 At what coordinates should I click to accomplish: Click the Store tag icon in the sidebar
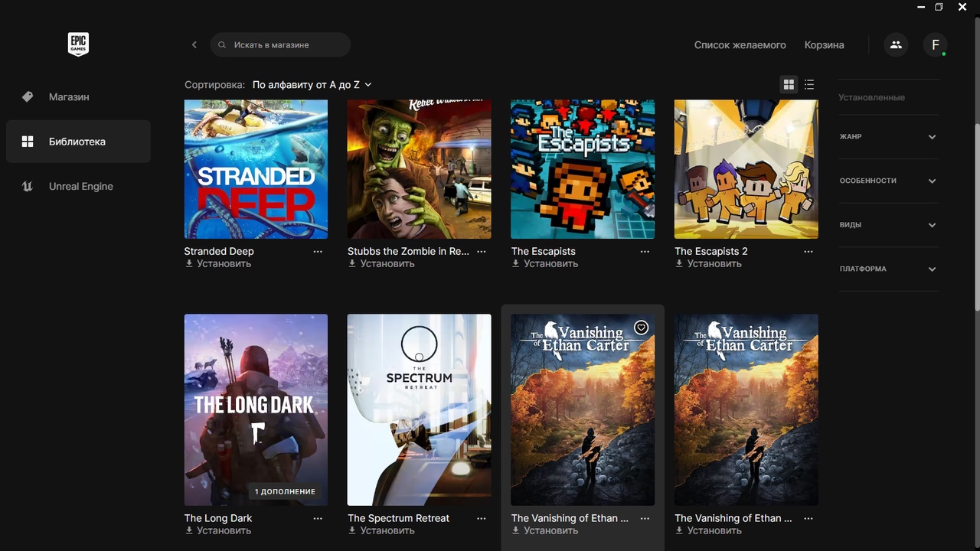pos(28,97)
